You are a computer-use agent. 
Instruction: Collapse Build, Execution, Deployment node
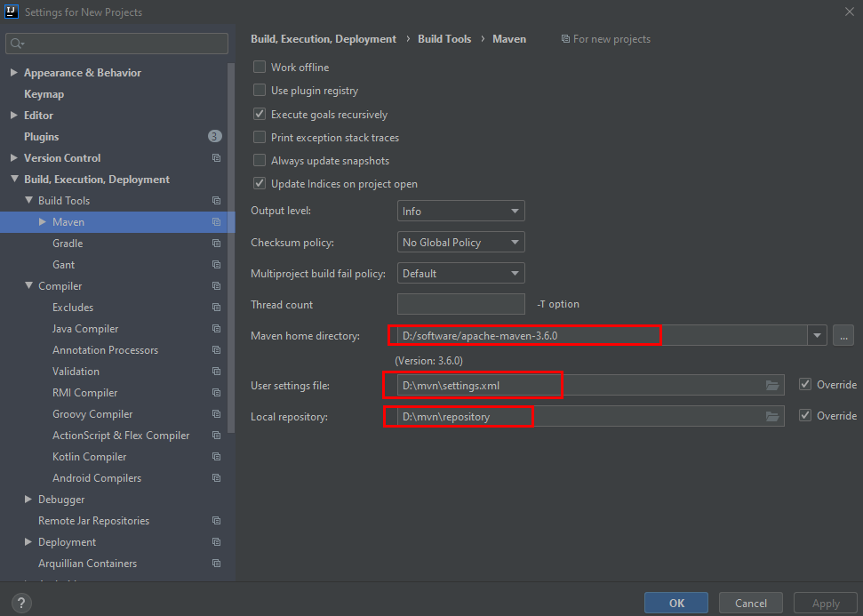click(x=13, y=179)
